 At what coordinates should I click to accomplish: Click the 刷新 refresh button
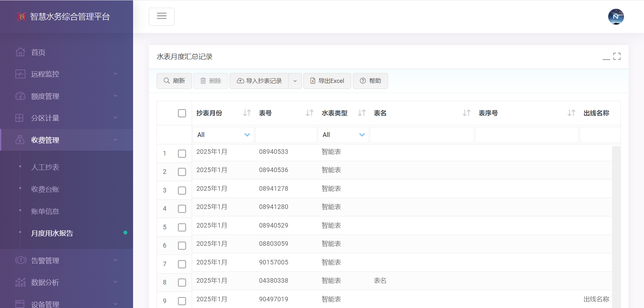coord(174,81)
